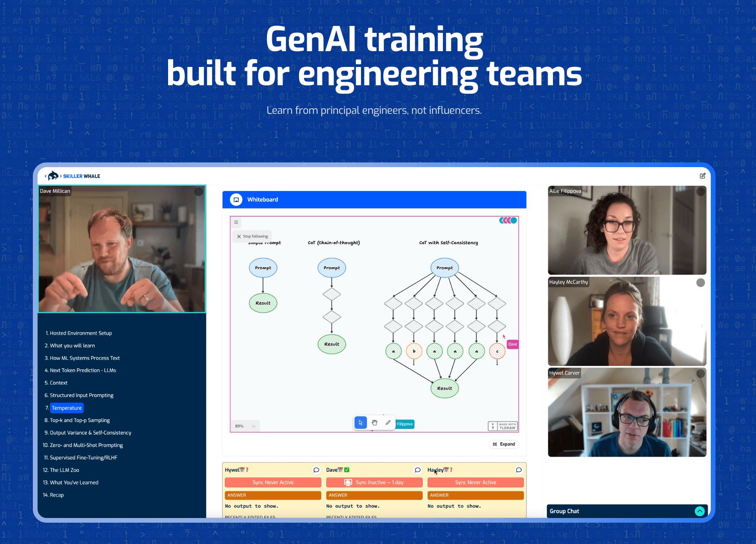Viewport: 756px width, 544px height.
Task: Toggle the circle on Allie Filippova's video
Action: click(x=701, y=192)
